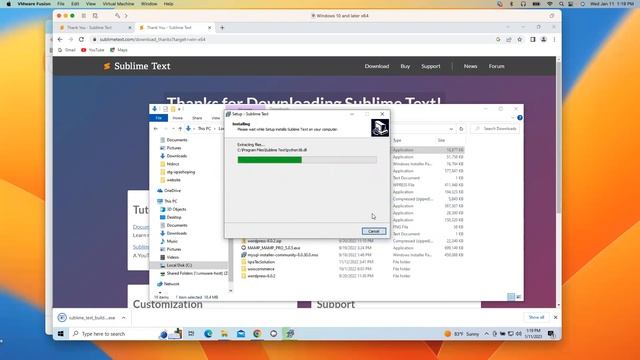This screenshot has height=360, width=640.
Task: Select mysql-installer-community msi file
Action: coord(280,255)
